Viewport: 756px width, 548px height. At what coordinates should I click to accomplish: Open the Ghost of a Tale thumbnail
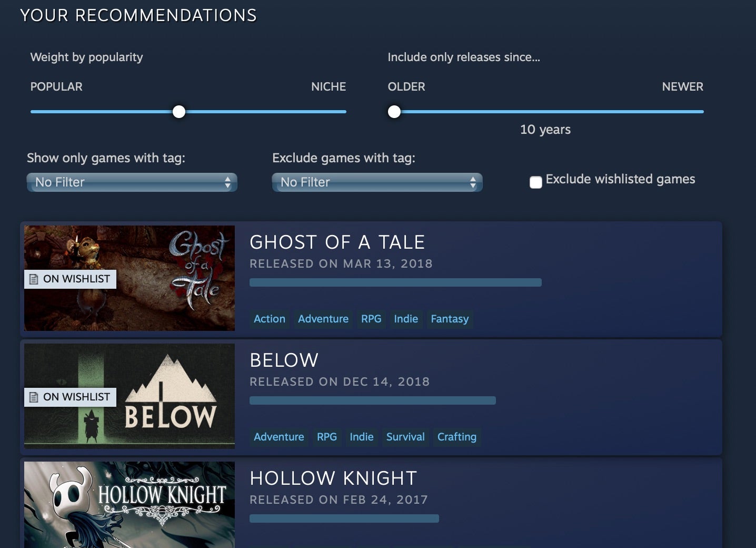(x=130, y=278)
